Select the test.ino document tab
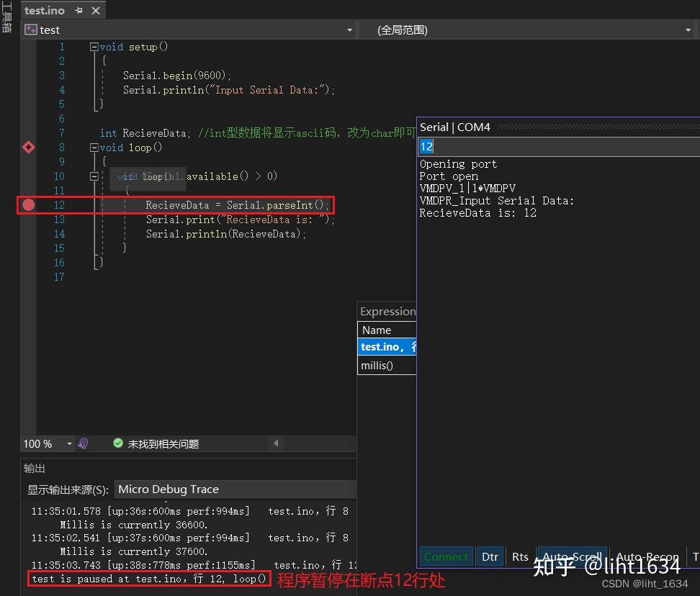Viewport: 700px width, 596px height. pyautogui.click(x=45, y=10)
